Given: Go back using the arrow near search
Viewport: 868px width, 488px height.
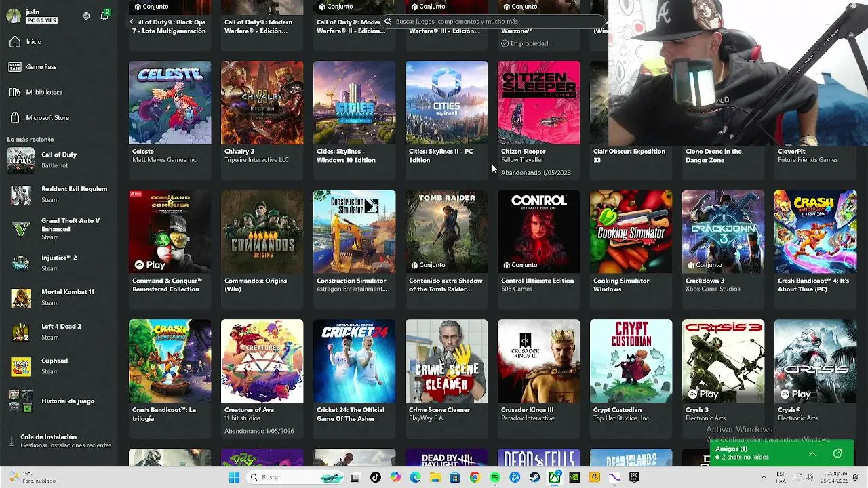Looking at the screenshot, I should coord(132,22).
